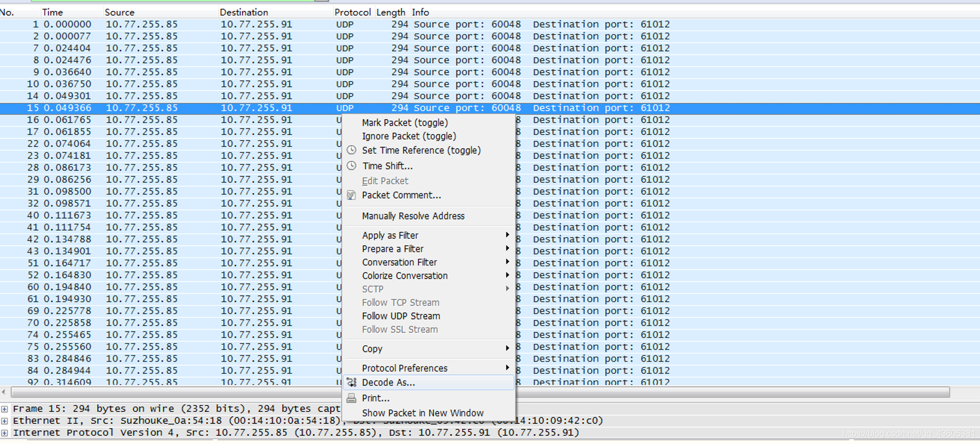This screenshot has width=980, height=444.
Task: Choose Ignore Packet (toggle)
Action: (409, 136)
